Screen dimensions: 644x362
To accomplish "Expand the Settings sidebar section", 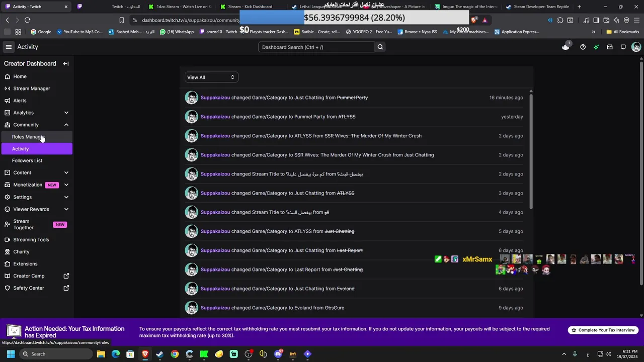I will click(66, 197).
